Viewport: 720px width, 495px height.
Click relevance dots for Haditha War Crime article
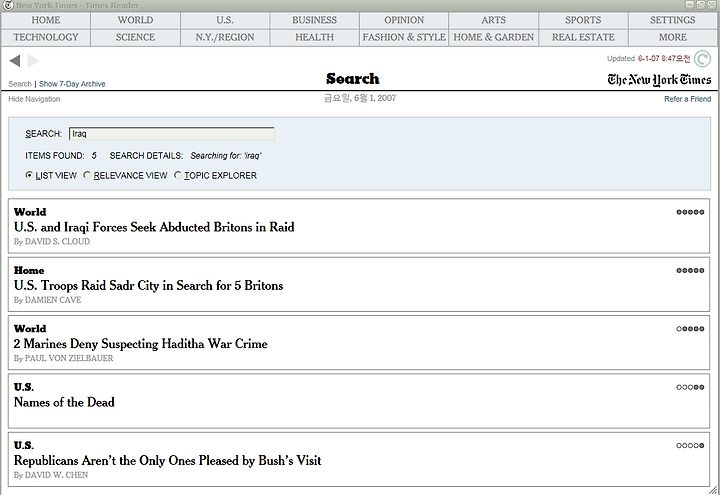(x=690, y=329)
